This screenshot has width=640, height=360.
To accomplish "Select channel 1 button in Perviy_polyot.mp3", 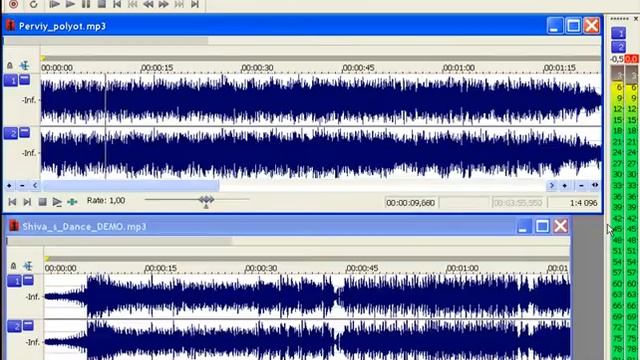I will coord(11,80).
